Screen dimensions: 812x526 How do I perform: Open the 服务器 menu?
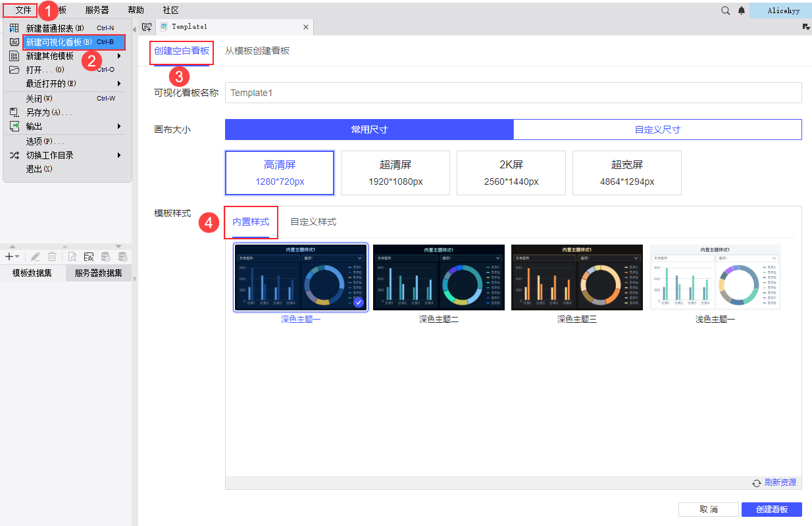coord(97,11)
